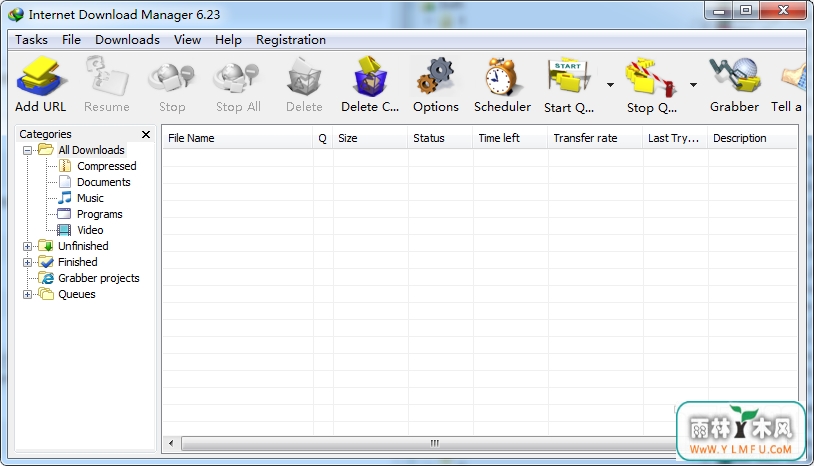The image size is (814, 466).
Task: Sort by the Last Try column header
Action: (x=675, y=138)
